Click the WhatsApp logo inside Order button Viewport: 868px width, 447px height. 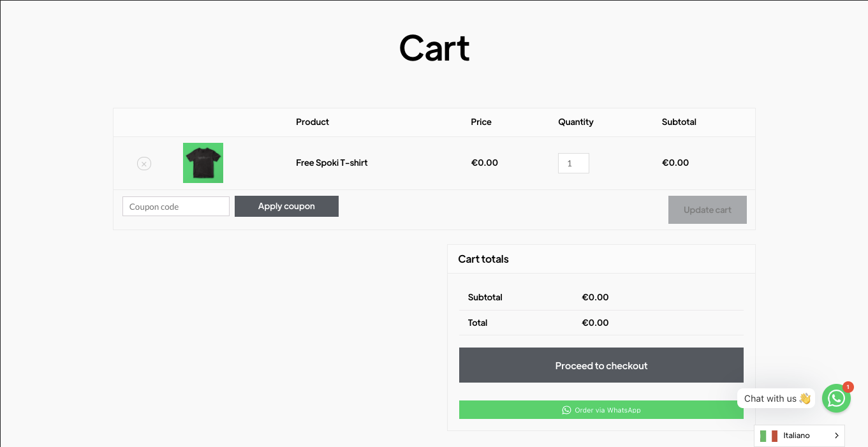[566, 410]
